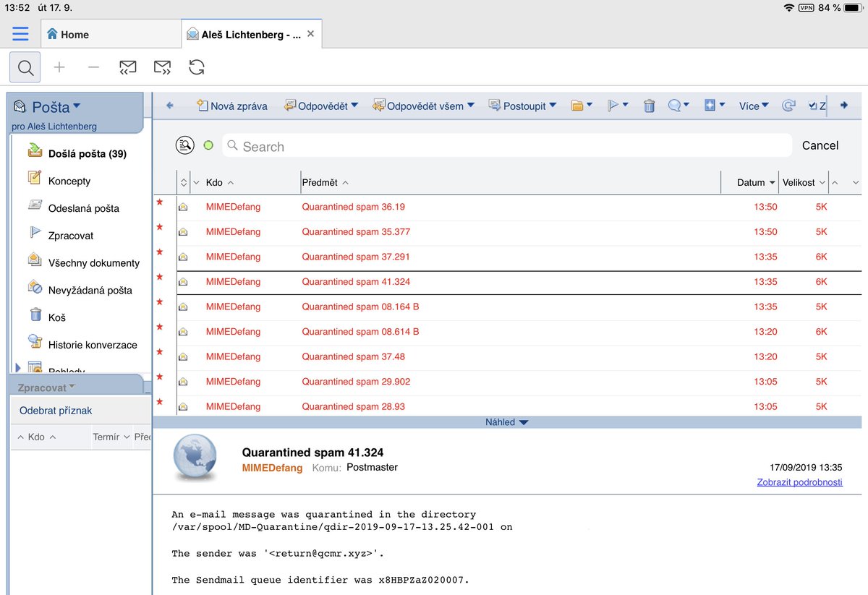Open the Více menu
The width and height of the screenshot is (868, 595).
click(754, 106)
